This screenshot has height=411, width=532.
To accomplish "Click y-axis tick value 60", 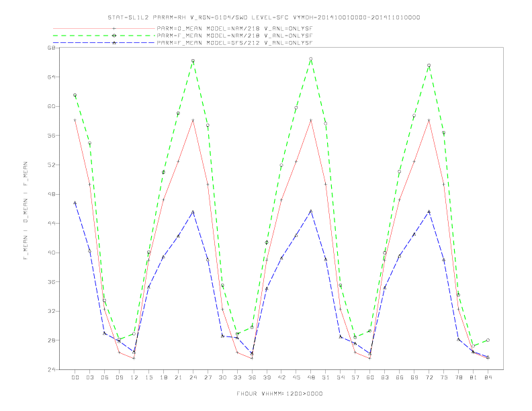I will 52,106.
